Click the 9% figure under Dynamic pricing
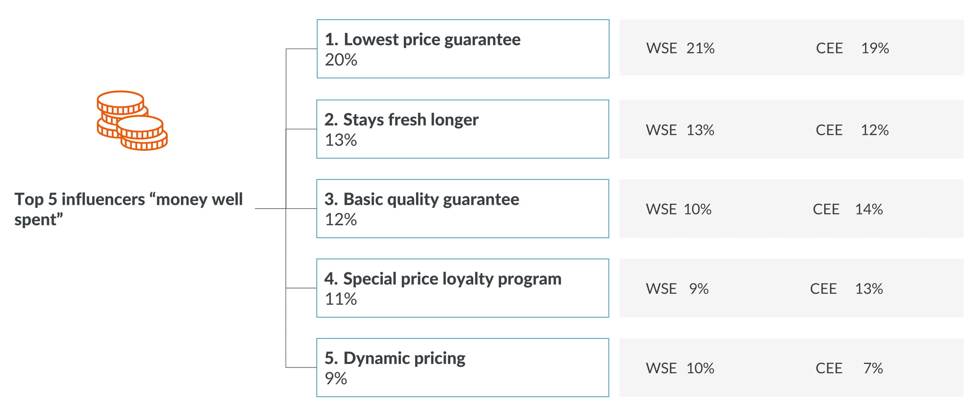Image resolution: width=980 pixels, height=413 pixels. tap(336, 378)
